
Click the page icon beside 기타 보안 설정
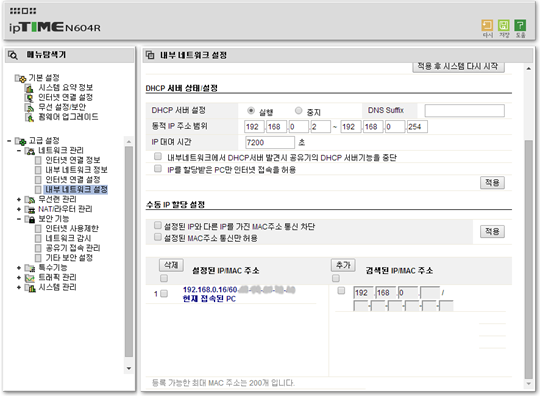[38, 258]
